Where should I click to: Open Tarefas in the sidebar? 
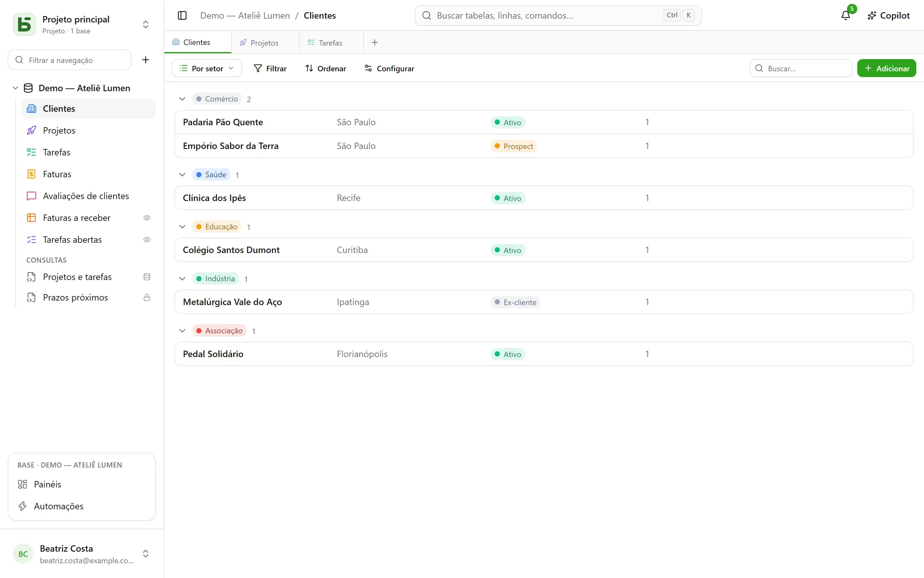[x=89, y=152]
